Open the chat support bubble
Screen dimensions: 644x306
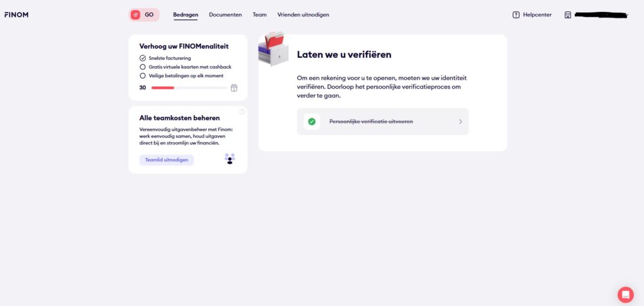point(625,294)
